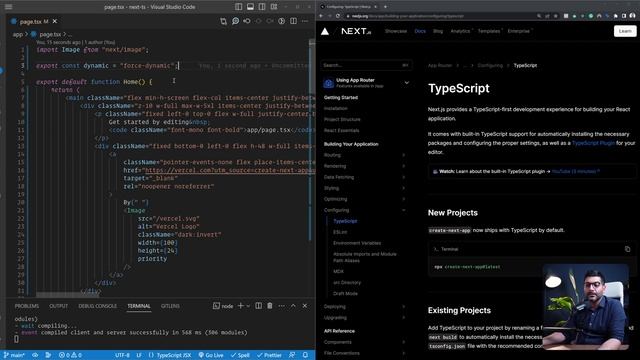Viewport: 640px width, 360px height.
Task: Toggle primary sidebar layout icon in title bar
Action: [x=238, y=7]
